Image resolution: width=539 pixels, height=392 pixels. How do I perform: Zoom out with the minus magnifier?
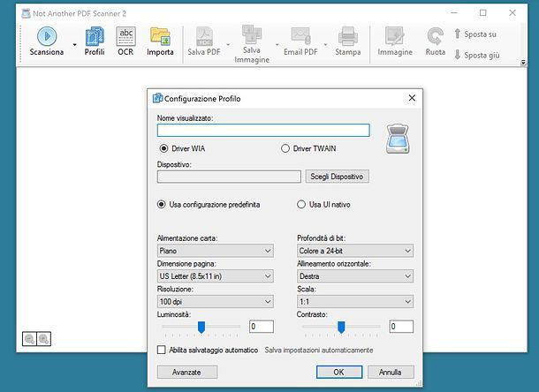click(29, 339)
